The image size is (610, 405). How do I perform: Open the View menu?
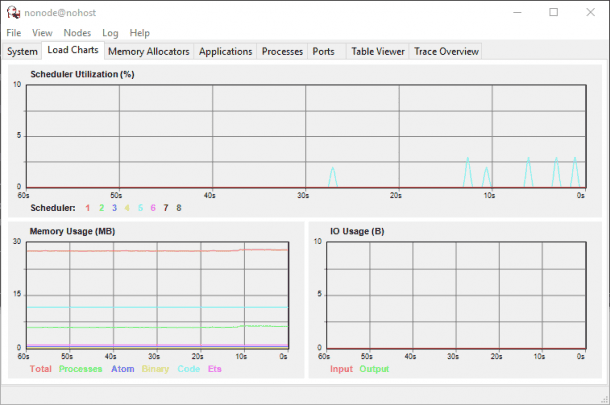tap(42, 33)
